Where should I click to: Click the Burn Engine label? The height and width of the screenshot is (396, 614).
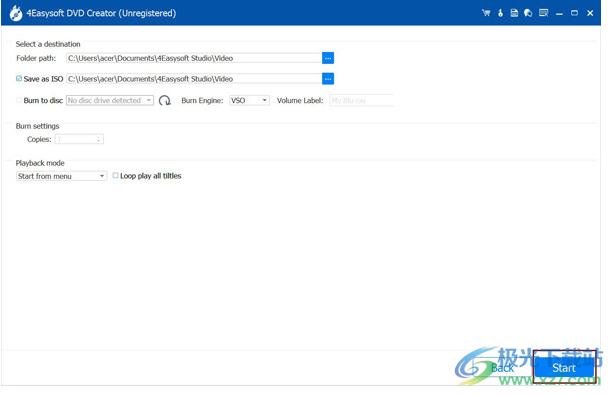point(202,101)
